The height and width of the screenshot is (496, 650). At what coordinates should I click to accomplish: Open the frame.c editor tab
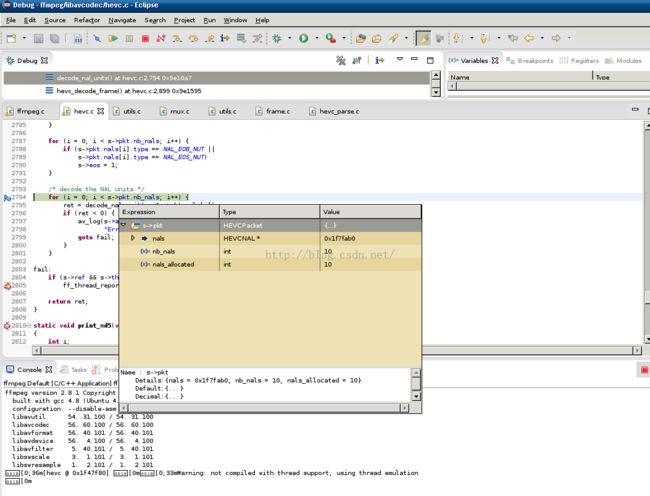tap(273, 111)
